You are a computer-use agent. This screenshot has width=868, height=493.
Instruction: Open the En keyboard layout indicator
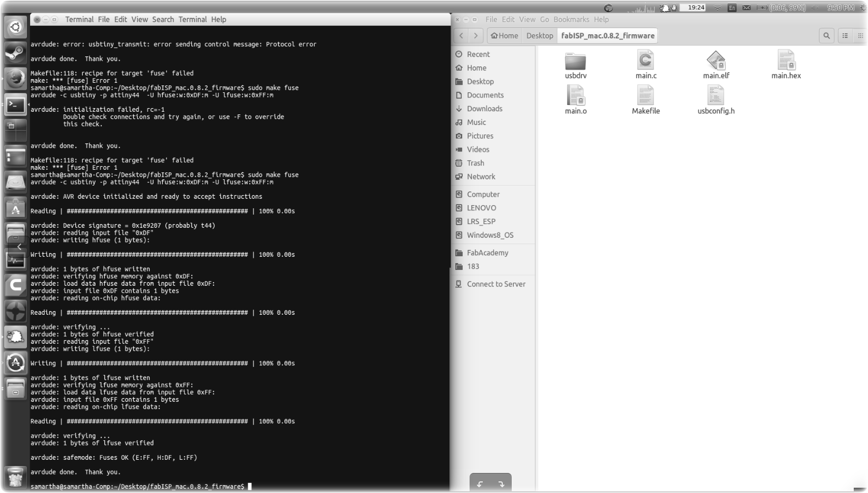732,7
